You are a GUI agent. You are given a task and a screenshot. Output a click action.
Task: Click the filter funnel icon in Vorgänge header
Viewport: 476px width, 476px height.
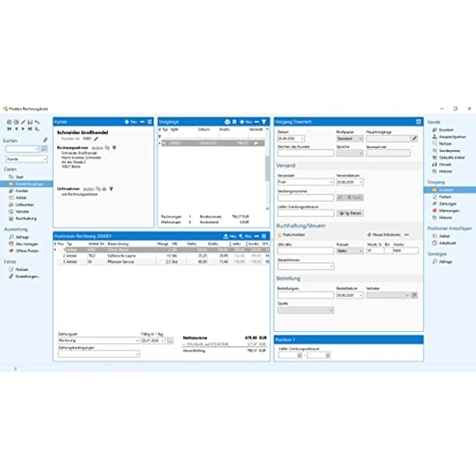click(x=264, y=122)
